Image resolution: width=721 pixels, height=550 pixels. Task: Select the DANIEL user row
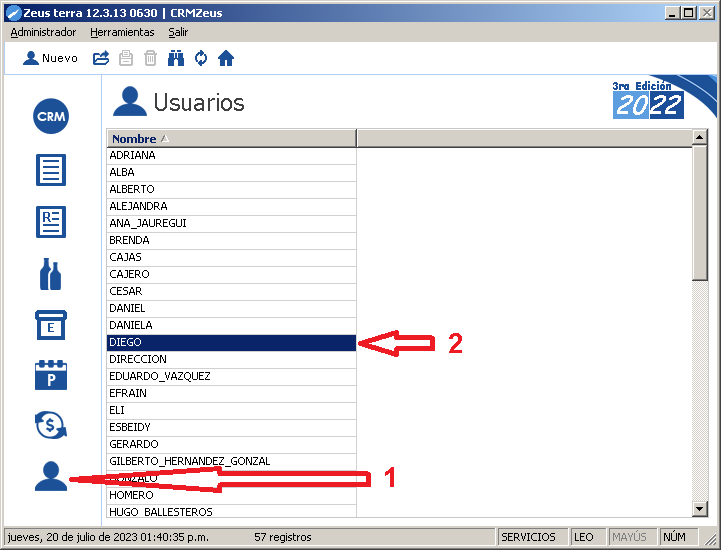[232, 309]
